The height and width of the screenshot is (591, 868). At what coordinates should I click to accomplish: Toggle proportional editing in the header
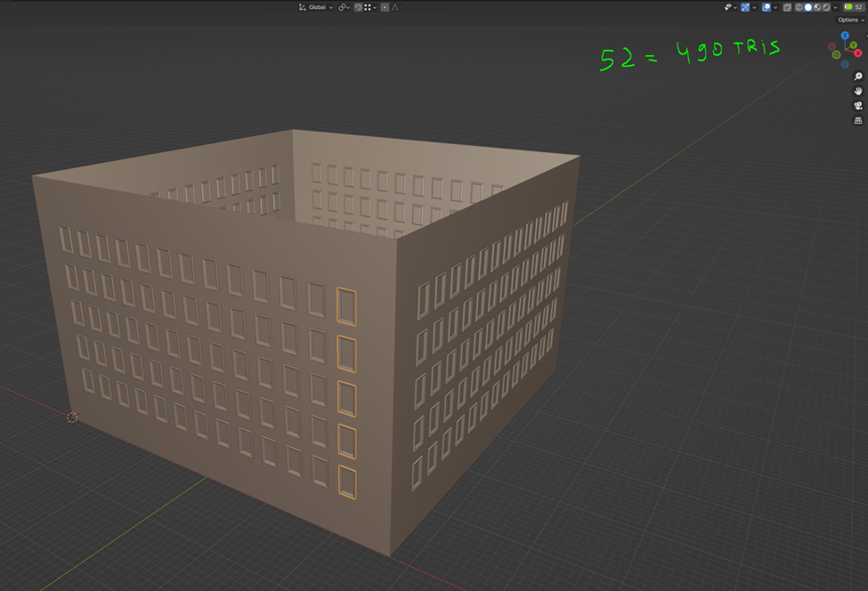tap(385, 7)
